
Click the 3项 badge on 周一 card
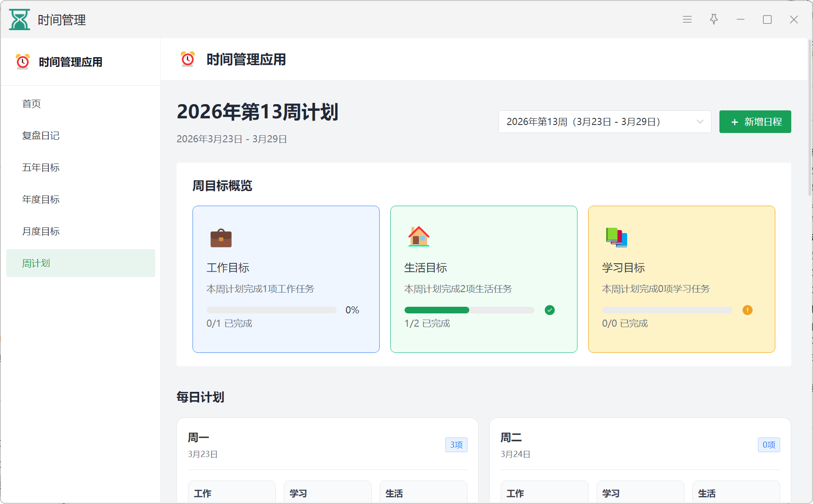[x=456, y=445]
